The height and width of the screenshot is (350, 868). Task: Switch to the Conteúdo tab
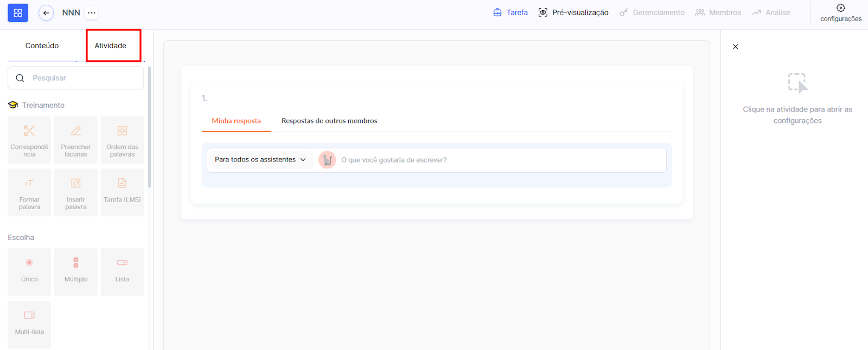tap(42, 46)
